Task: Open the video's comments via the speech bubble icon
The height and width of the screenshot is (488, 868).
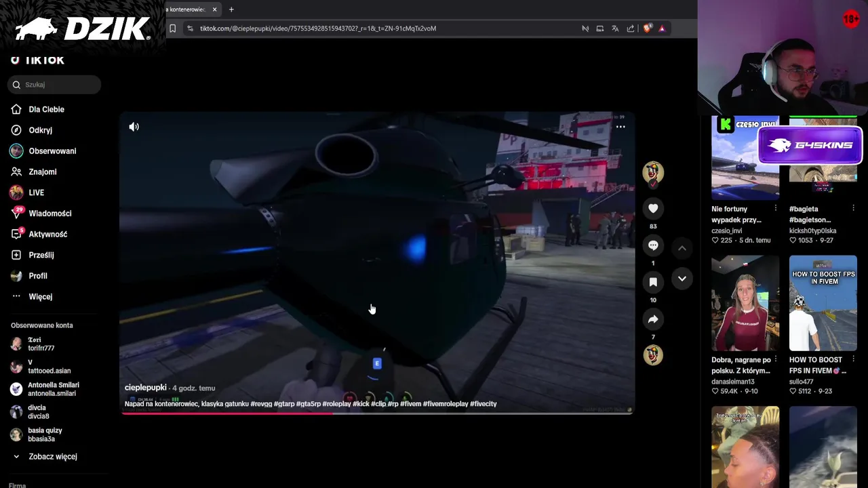Action: click(x=653, y=245)
